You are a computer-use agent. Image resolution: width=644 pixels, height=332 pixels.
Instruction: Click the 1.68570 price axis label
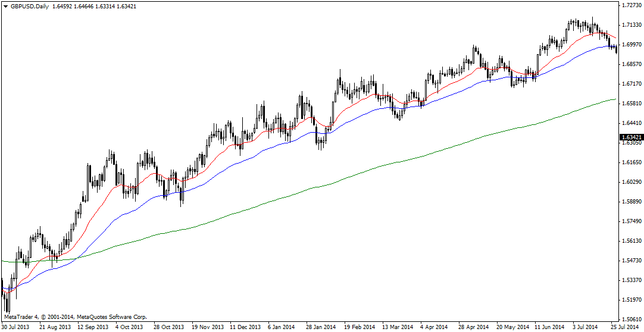pos(632,64)
